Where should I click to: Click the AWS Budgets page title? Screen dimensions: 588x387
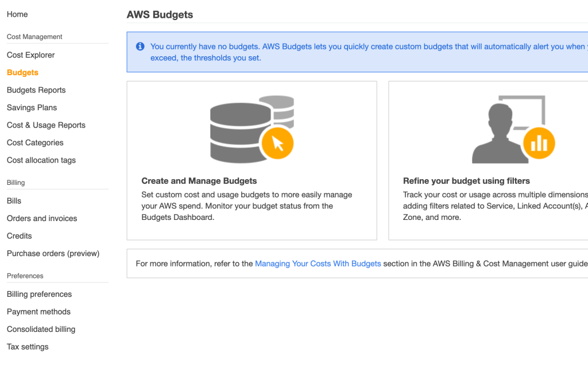(160, 14)
